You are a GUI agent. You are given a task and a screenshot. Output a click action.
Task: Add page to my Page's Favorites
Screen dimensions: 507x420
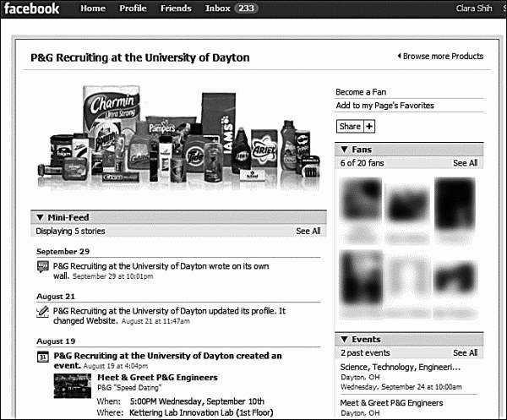click(x=384, y=106)
